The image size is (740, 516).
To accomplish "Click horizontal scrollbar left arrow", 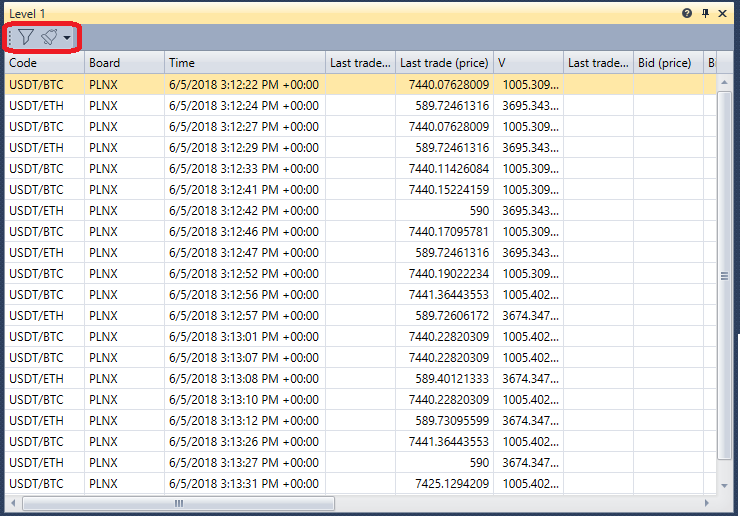I will [x=13, y=503].
